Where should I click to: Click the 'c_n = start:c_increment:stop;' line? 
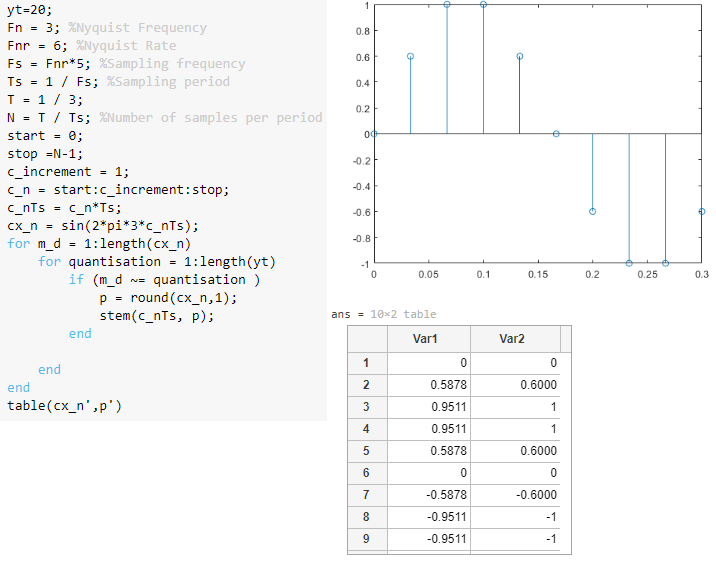pyautogui.click(x=118, y=189)
